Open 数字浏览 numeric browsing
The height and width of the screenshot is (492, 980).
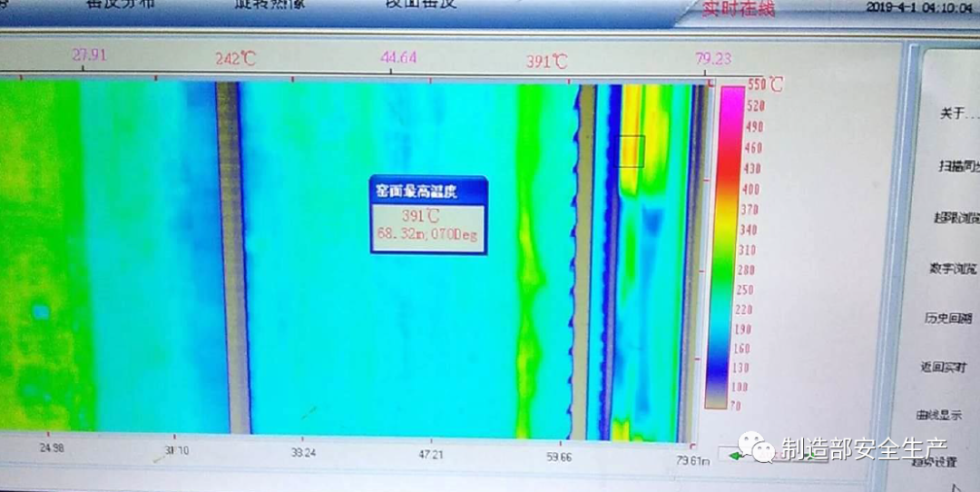point(952,269)
